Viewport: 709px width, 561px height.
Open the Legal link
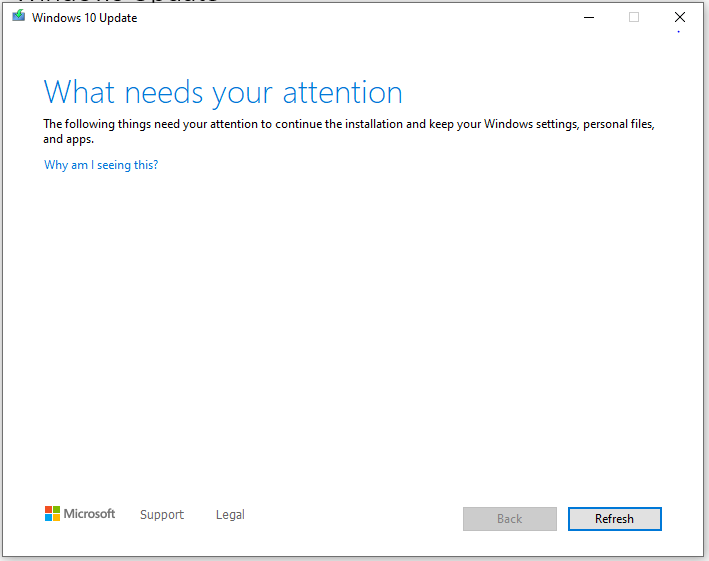coord(230,514)
